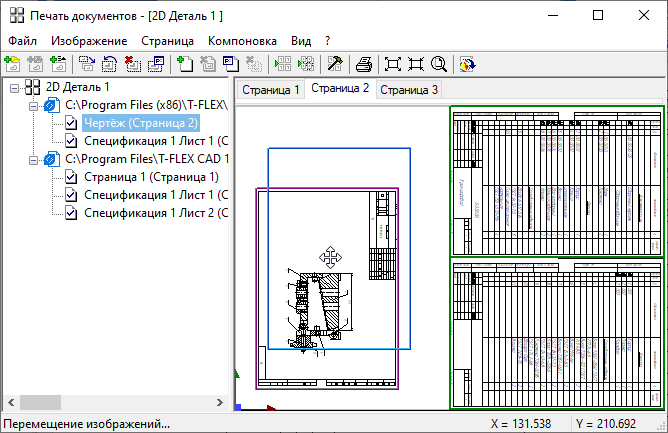668x433 pixels.
Task: Click the magnifying glass zoom icon
Action: pos(439,64)
